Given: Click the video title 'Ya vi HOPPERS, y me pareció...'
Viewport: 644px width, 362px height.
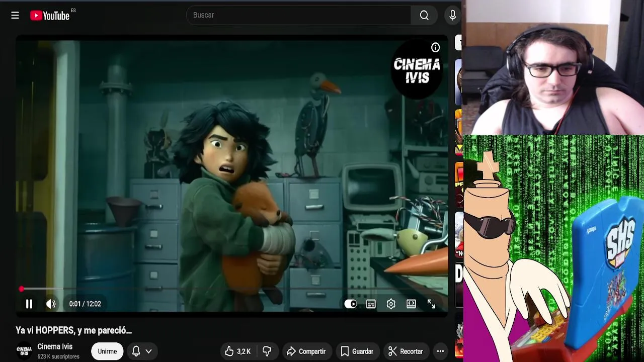Looking at the screenshot, I should tap(73, 330).
